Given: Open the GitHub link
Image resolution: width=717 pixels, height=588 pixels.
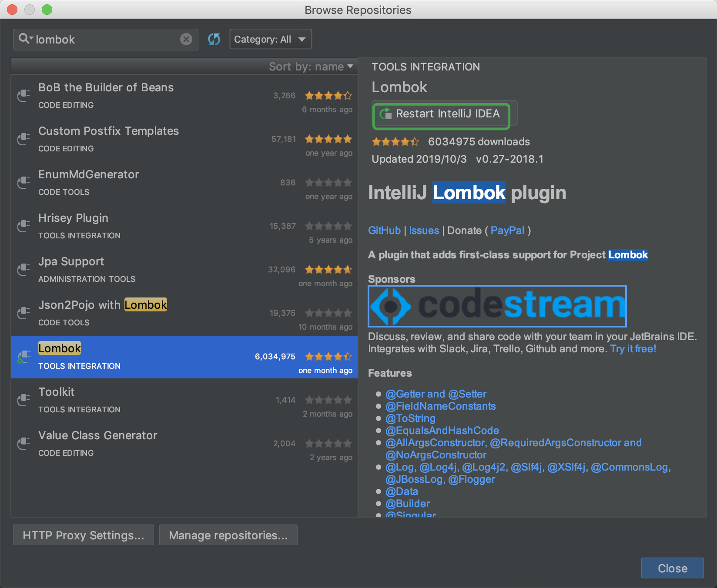Looking at the screenshot, I should coord(384,231).
